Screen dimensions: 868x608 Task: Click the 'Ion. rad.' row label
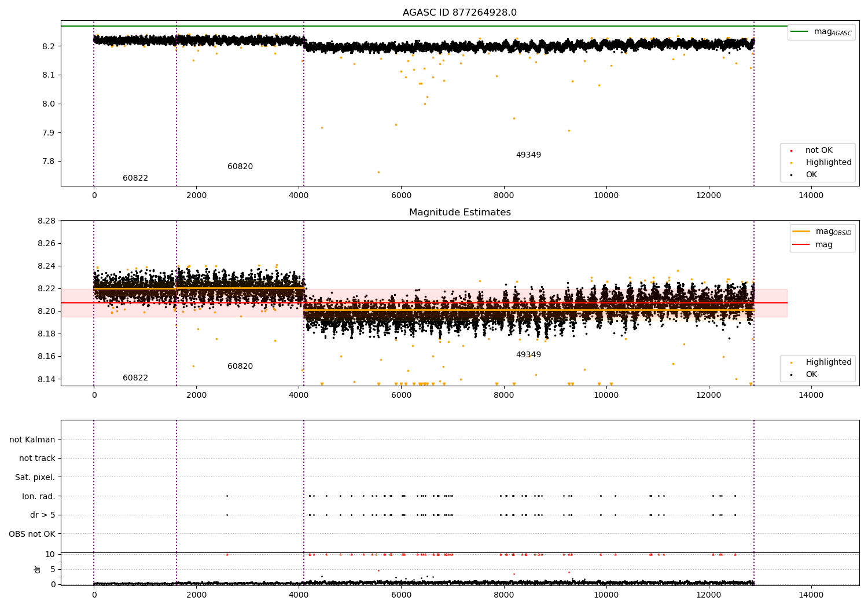pyautogui.click(x=39, y=496)
